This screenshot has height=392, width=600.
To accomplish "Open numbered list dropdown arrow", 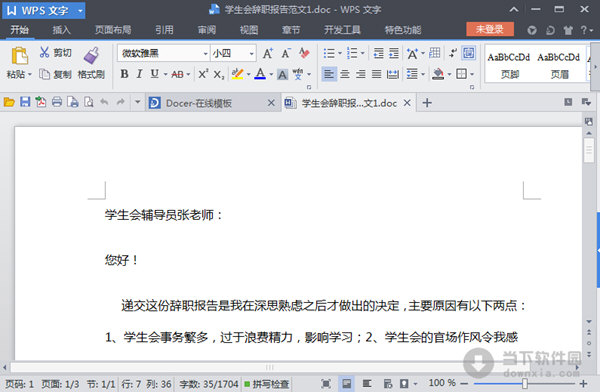I will pyautogui.click(x=362, y=53).
